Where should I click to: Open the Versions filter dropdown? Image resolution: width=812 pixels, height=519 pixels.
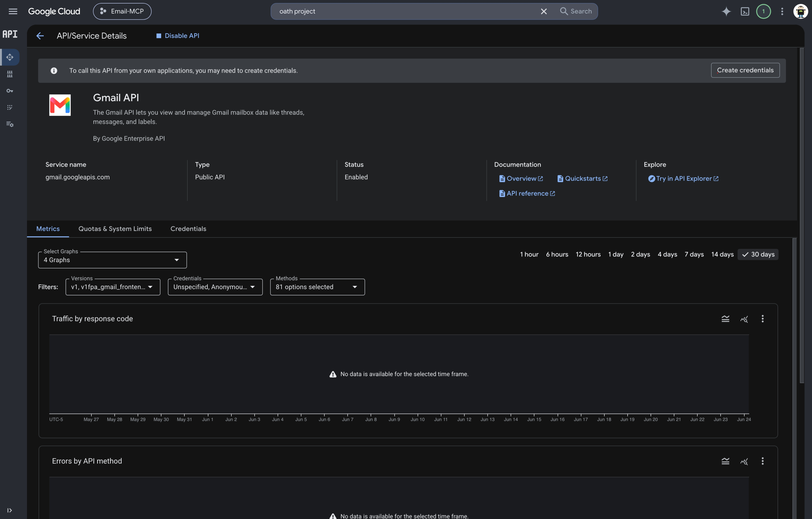tap(113, 287)
